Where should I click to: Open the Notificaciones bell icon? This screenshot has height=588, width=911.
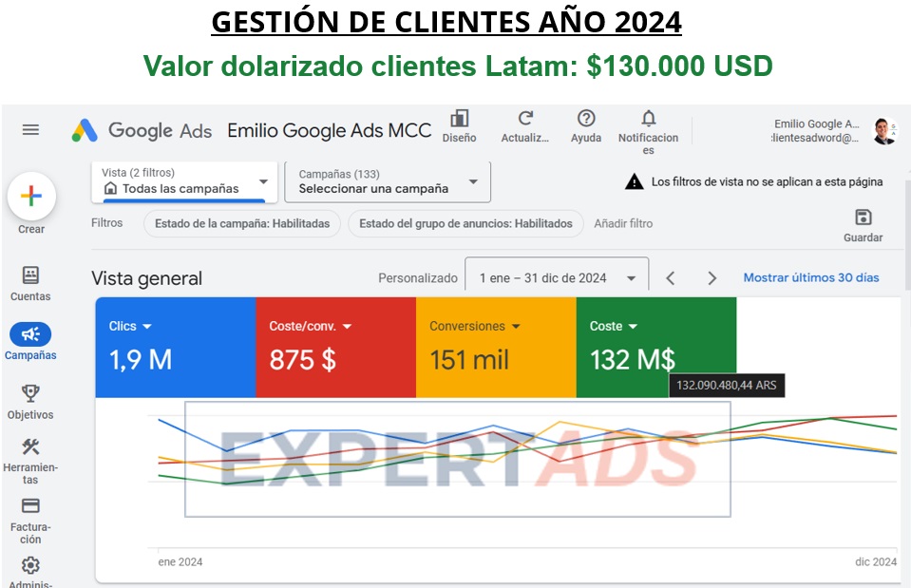coord(649,119)
